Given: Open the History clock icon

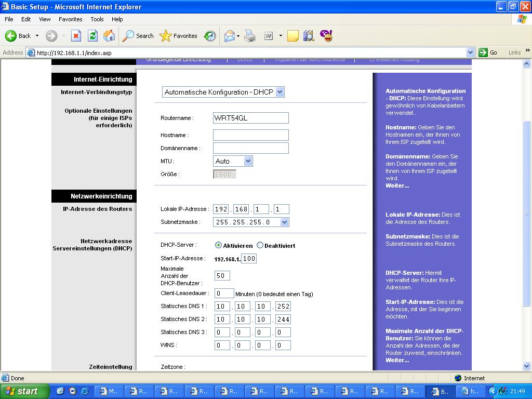Looking at the screenshot, I should click(210, 36).
